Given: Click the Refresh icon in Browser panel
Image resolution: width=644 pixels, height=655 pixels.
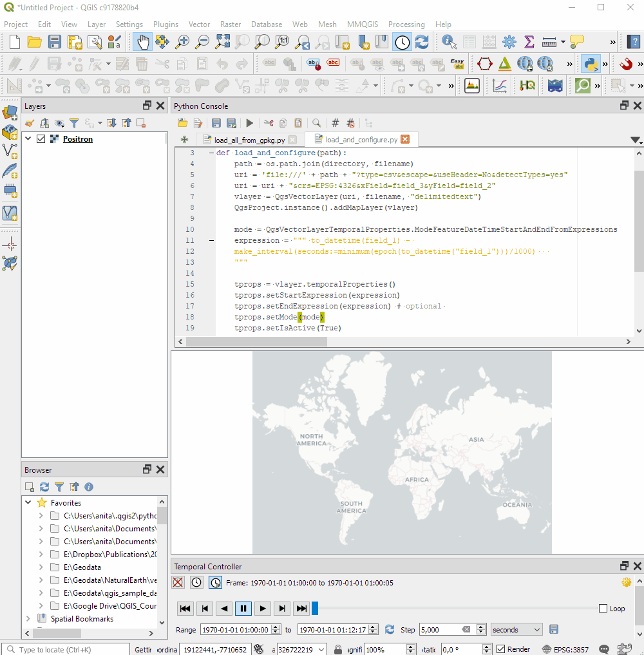Looking at the screenshot, I should pos(44,487).
